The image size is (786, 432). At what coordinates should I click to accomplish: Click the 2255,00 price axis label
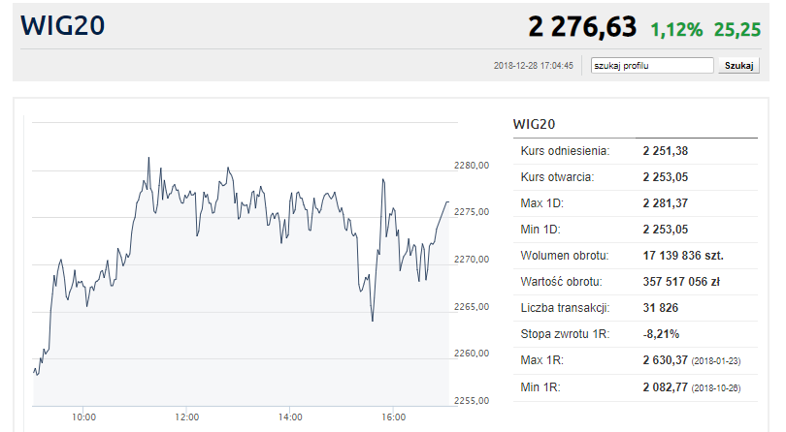pos(472,400)
